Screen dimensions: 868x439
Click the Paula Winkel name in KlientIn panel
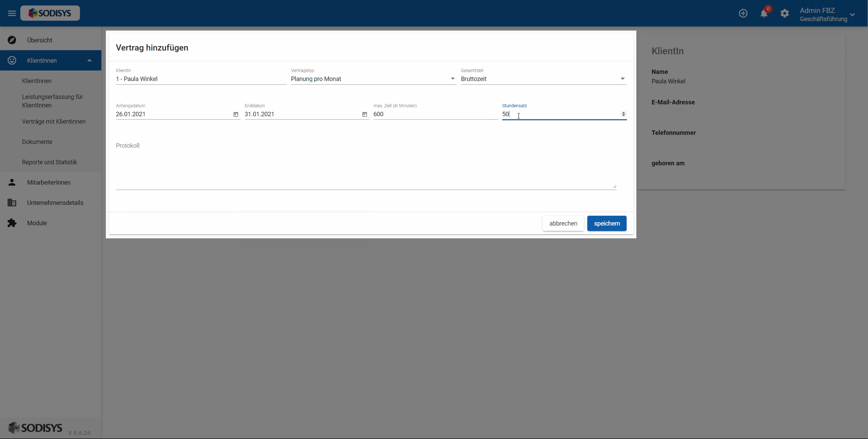point(668,81)
